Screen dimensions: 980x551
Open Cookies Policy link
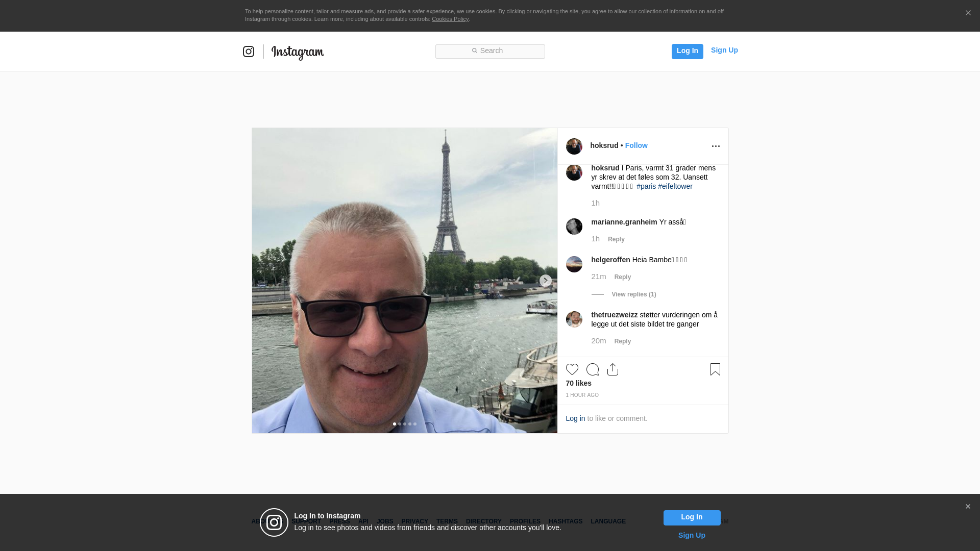coord(450,19)
